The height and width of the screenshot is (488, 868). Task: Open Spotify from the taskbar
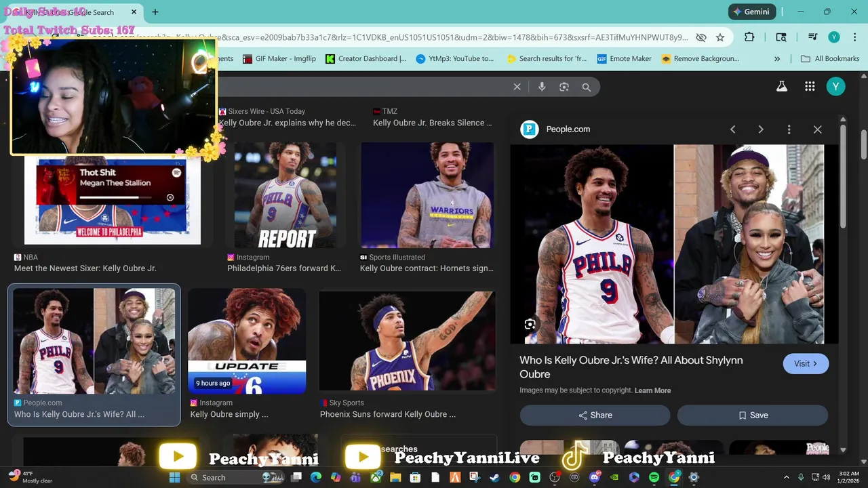click(x=654, y=477)
